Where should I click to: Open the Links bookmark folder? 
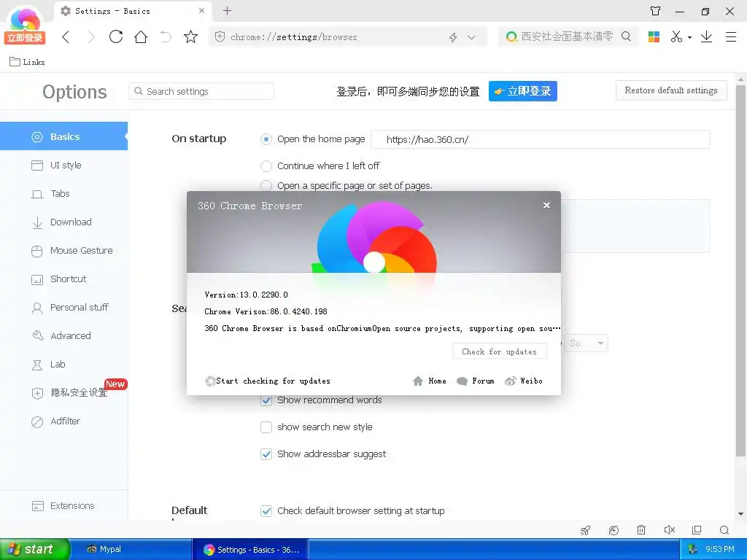pos(27,62)
